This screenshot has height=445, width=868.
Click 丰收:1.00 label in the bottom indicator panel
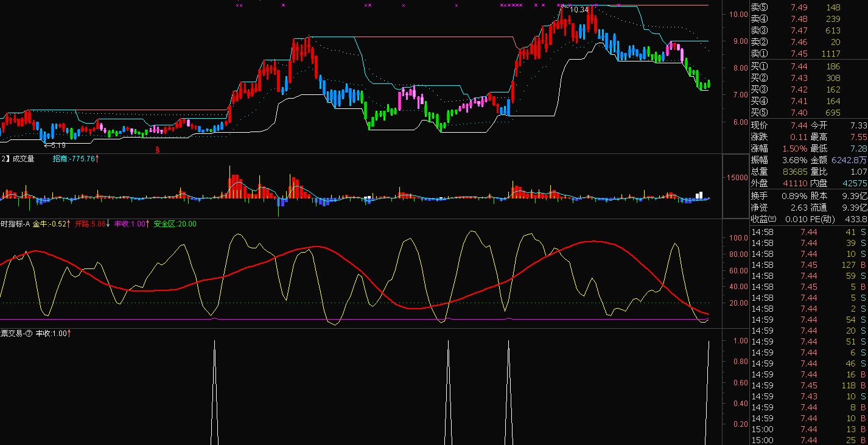coord(53,334)
